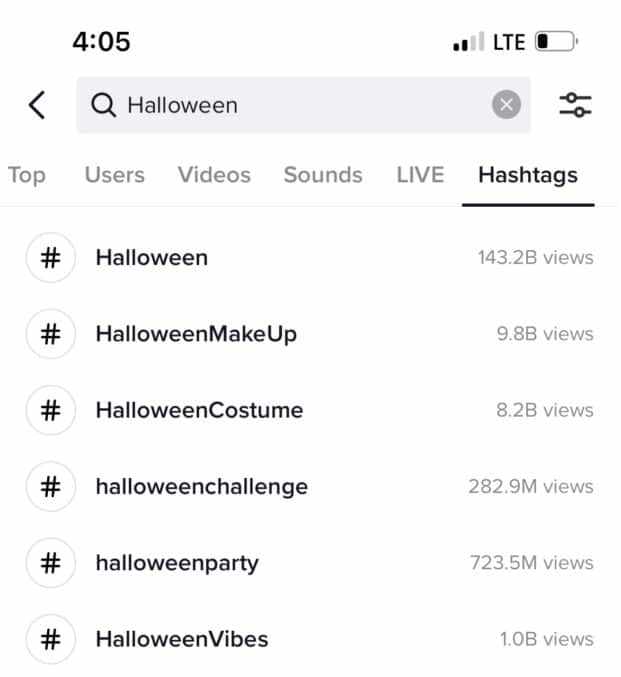Tap the hash icon beside HalloweenMakeUp
621x677 pixels.
51,334
